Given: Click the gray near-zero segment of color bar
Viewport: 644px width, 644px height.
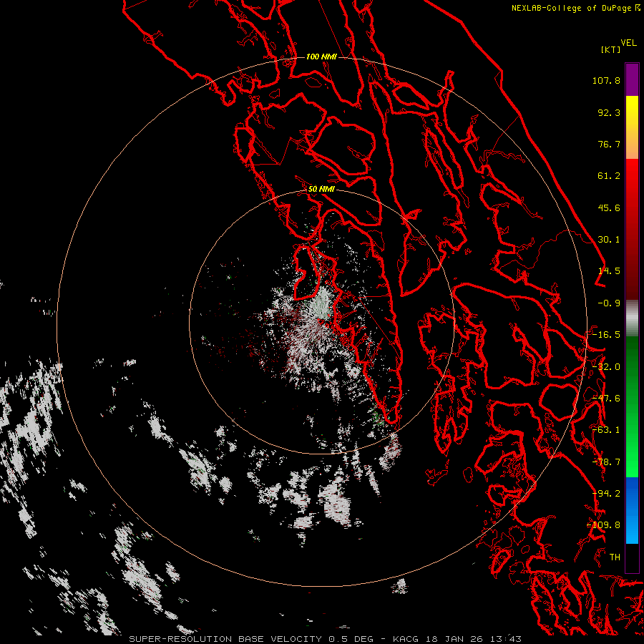Looking at the screenshot, I should pos(632,318).
